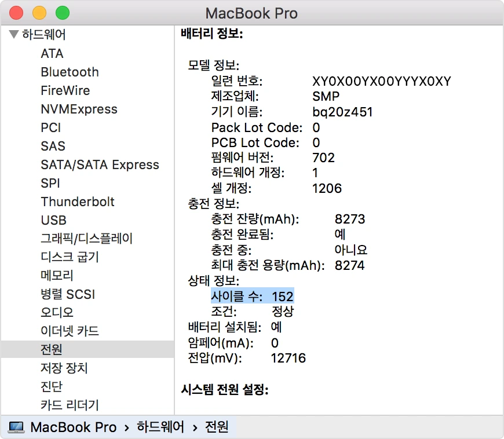Image resolution: width=504 pixels, height=439 pixels.
Task: Click 전원 in the breadcrumb bar
Action: pyautogui.click(x=217, y=427)
